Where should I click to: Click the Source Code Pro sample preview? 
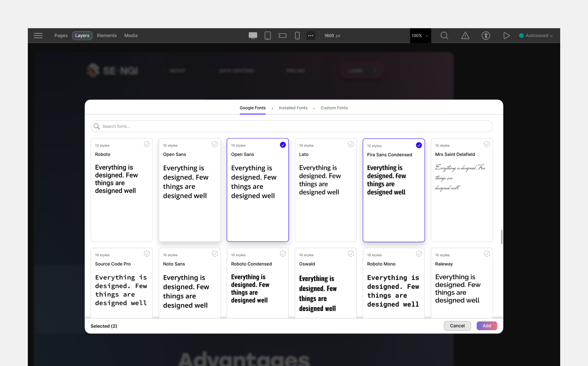(121, 290)
